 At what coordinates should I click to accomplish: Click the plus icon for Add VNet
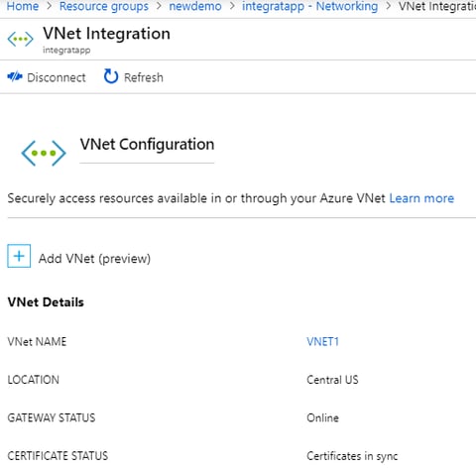tap(19, 256)
